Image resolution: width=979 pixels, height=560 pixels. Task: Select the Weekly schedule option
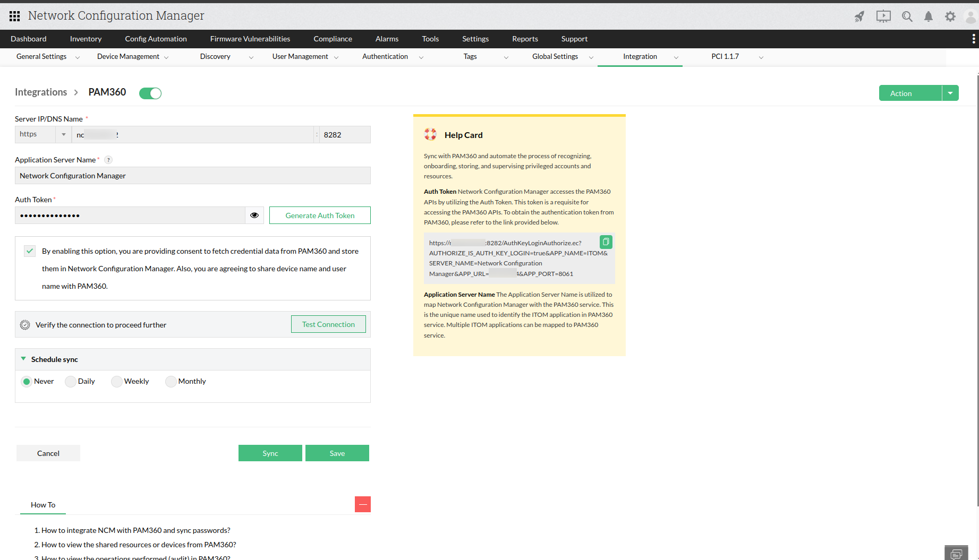point(116,382)
